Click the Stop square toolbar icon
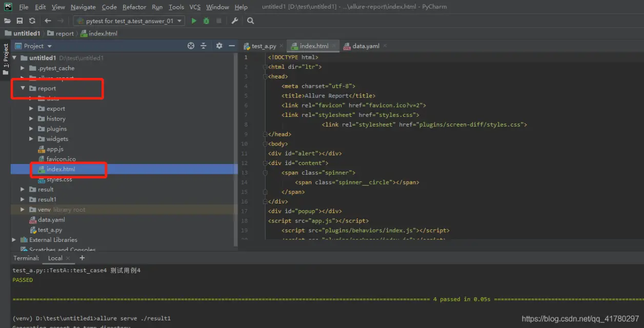644x328 pixels. pos(219,20)
